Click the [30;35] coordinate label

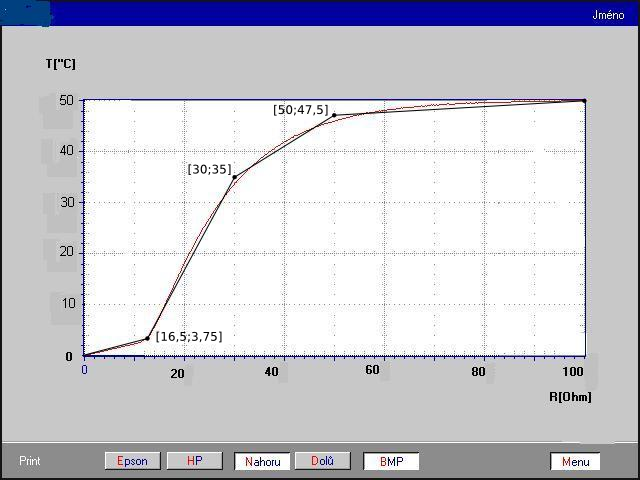(x=209, y=169)
